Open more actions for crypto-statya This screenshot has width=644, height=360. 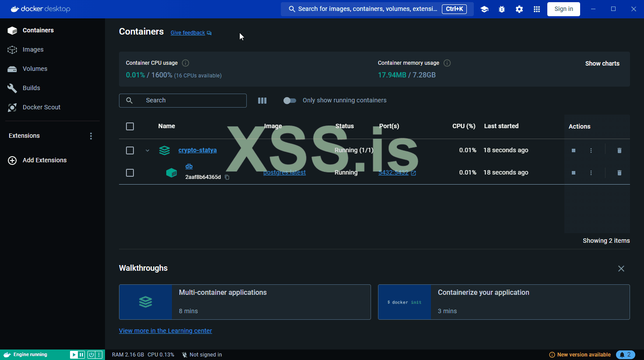click(591, 150)
